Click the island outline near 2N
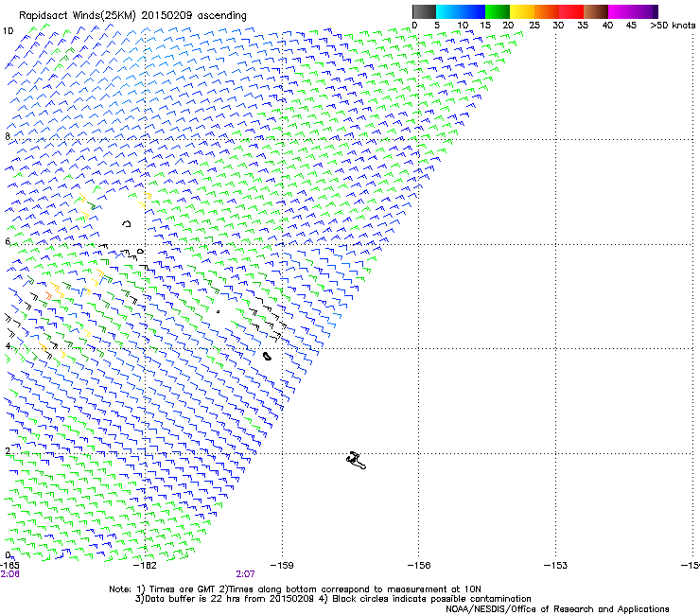This screenshot has width=700, height=615. 356,460
